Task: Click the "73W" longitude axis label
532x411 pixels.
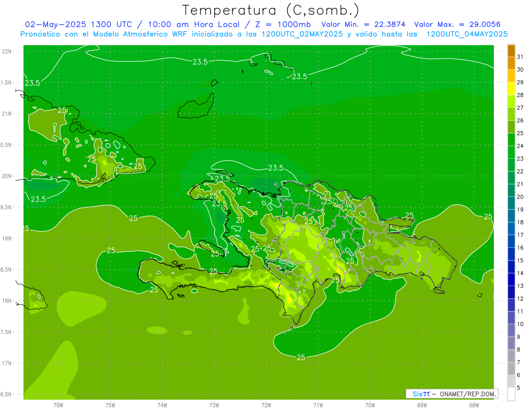Action: point(214,405)
